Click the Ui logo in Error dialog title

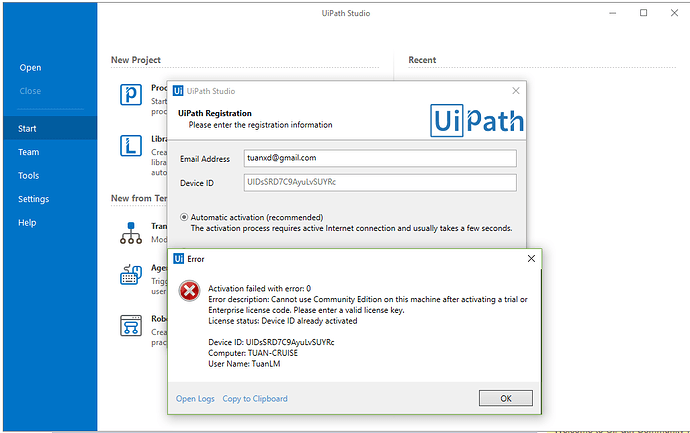[178, 259]
